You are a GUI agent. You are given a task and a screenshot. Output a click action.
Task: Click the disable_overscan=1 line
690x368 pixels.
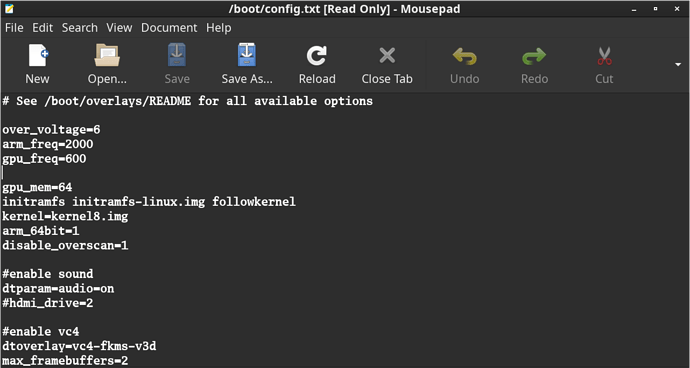coord(65,245)
